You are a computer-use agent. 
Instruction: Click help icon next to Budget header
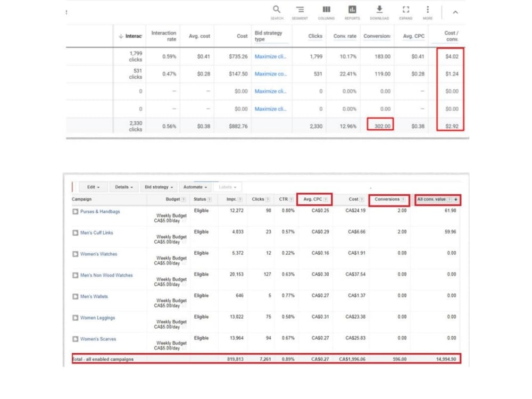(x=184, y=199)
